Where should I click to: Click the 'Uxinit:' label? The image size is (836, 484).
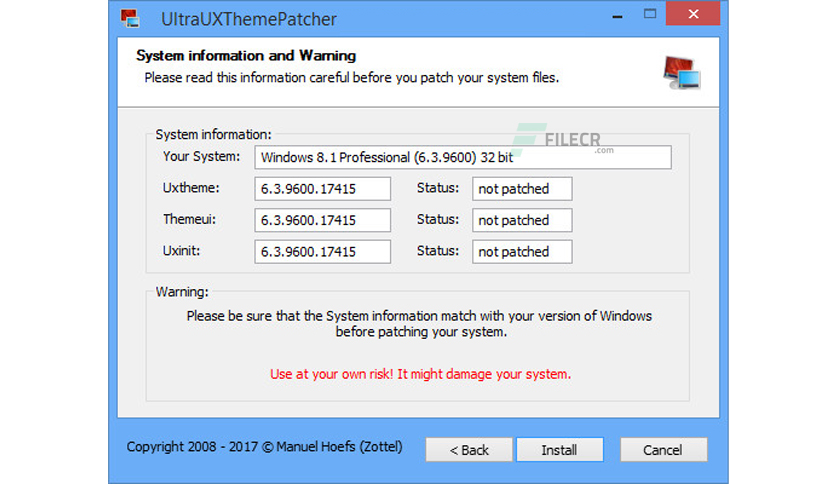click(x=181, y=251)
